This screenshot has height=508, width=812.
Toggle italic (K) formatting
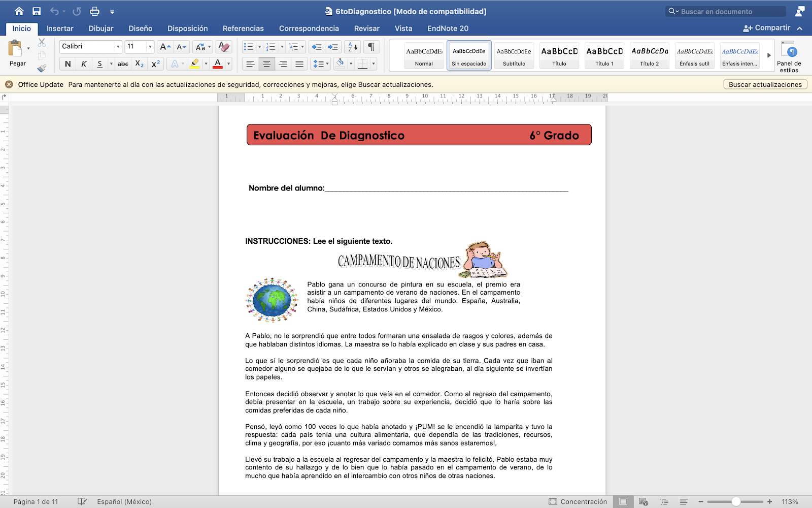click(x=84, y=63)
